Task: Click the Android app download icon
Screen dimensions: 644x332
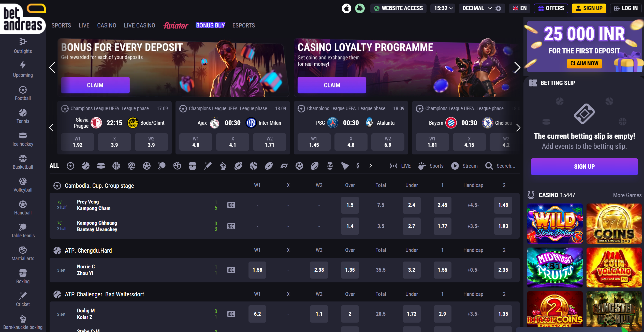Action: (360, 8)
